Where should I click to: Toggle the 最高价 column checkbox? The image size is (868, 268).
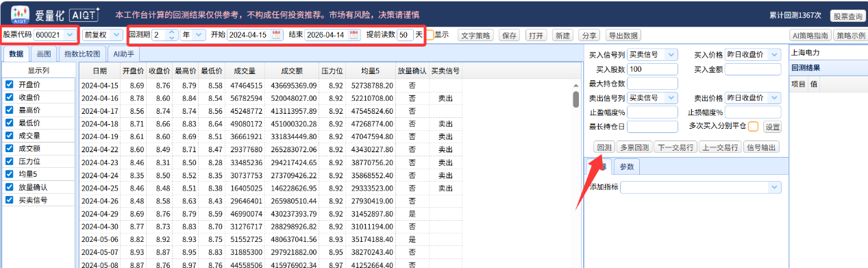coord(9,110)
